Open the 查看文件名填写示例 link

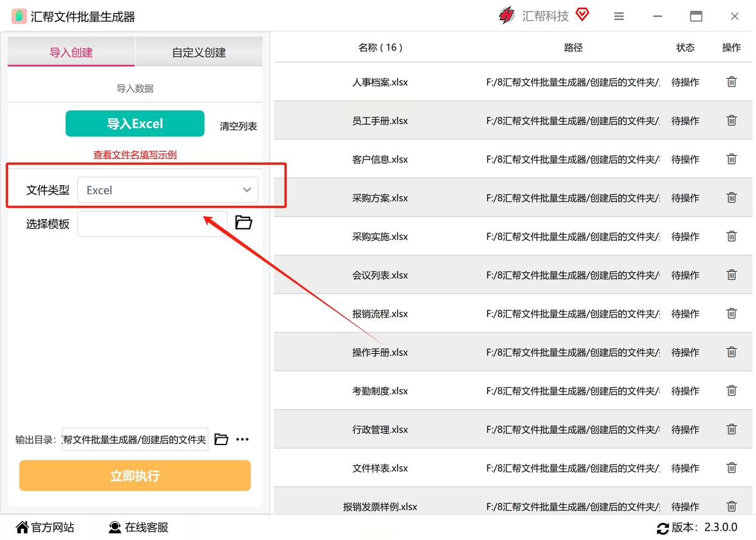tap(135, 155)
